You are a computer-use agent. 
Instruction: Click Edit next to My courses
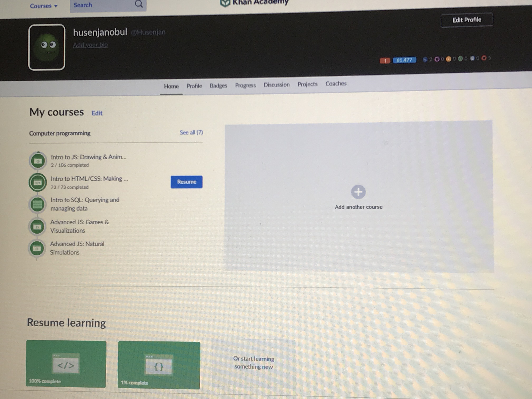pyautogui.click(x=97, y=113)
